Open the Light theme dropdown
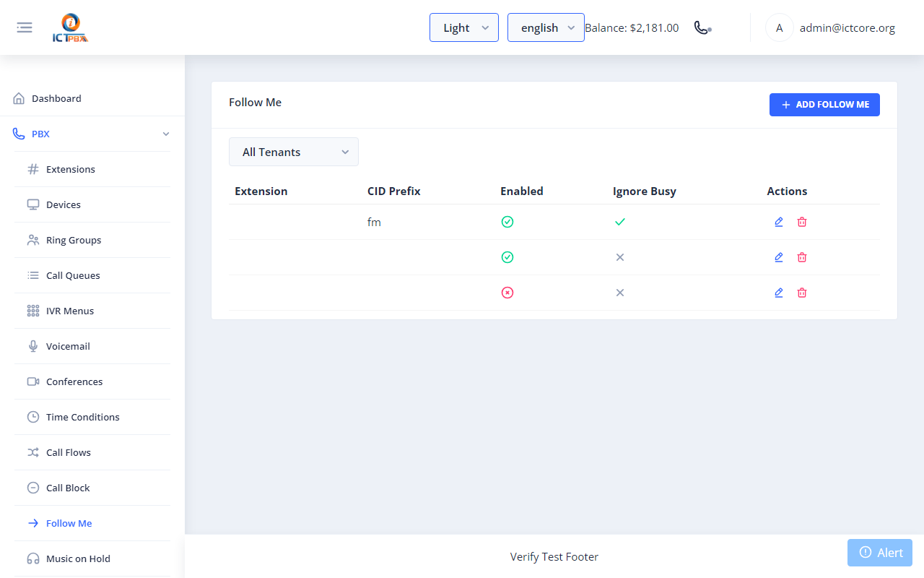The width and height of the screenshot is (924, 578). (x=464, y=27)
